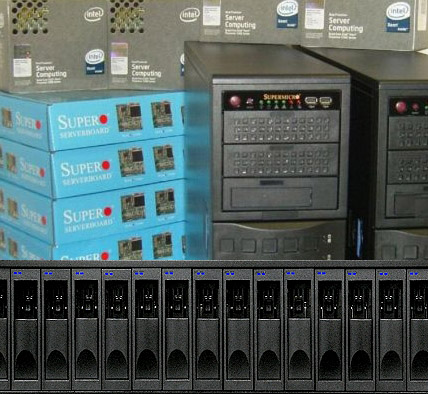Click the blue LED on the first full drive tray

click(18, 273)
